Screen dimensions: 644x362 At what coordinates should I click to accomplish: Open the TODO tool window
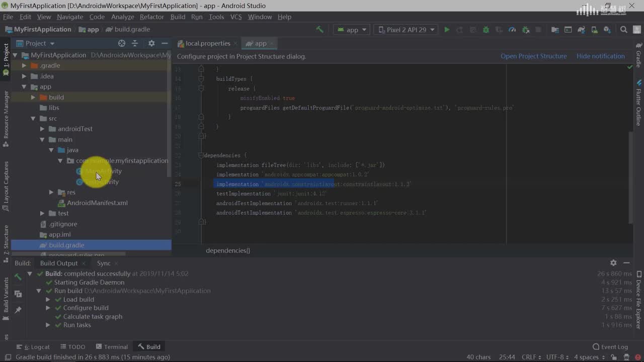[72, 346]
